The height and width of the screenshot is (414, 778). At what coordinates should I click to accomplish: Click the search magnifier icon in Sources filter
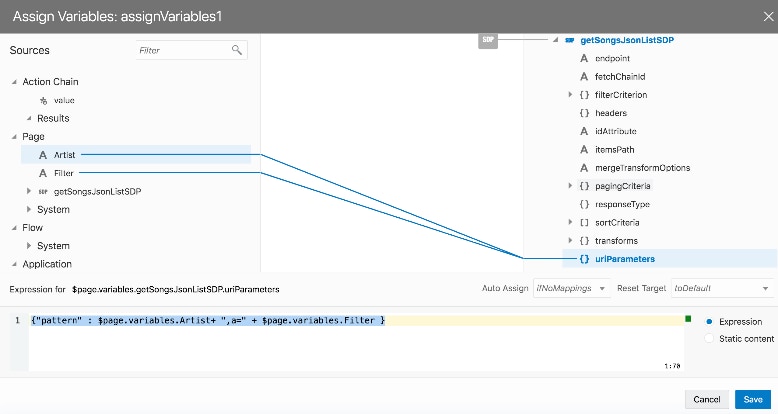(x=237, y=50)
